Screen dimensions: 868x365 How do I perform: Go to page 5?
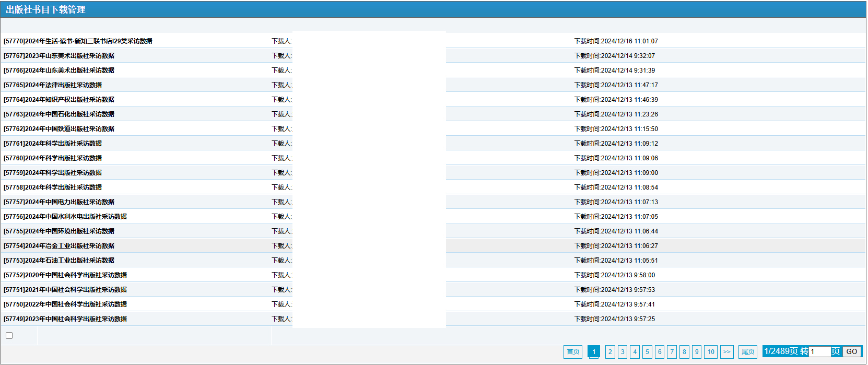647,352
